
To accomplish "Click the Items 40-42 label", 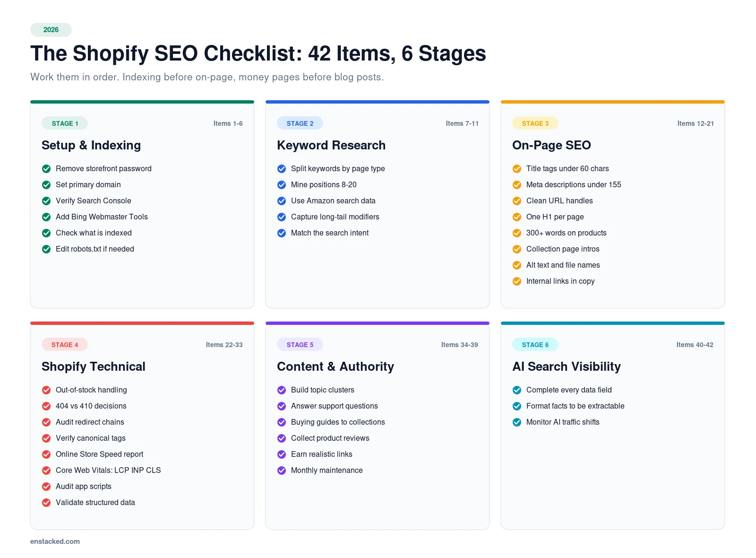I will click(695, 345).
